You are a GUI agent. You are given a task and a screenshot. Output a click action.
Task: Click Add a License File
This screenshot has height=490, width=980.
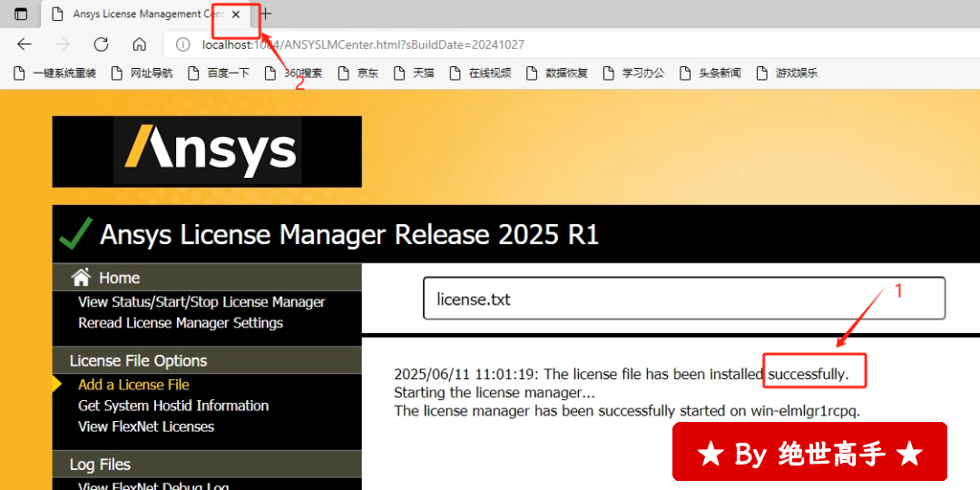coord(133,385)
